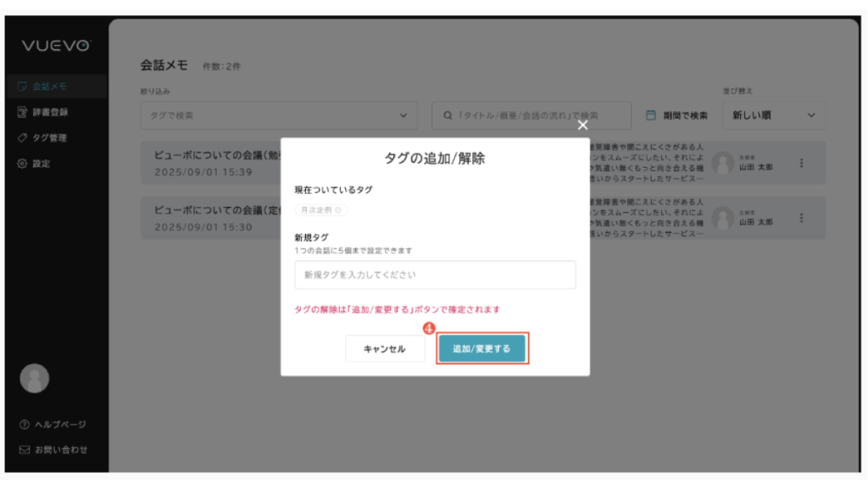This screenshot has width=868, height=488.
Task: Click the title search field
Action: pos(531,115)
